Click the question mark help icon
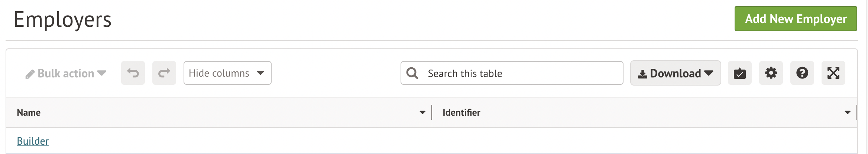This screenshot has height=154, width=868. pos(802,73)
